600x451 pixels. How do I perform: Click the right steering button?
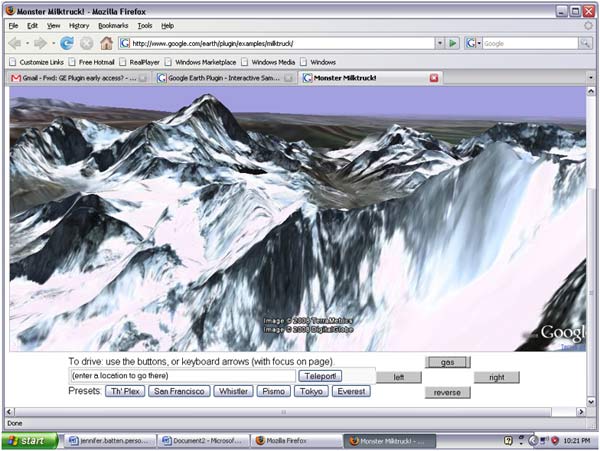point(497,377)
